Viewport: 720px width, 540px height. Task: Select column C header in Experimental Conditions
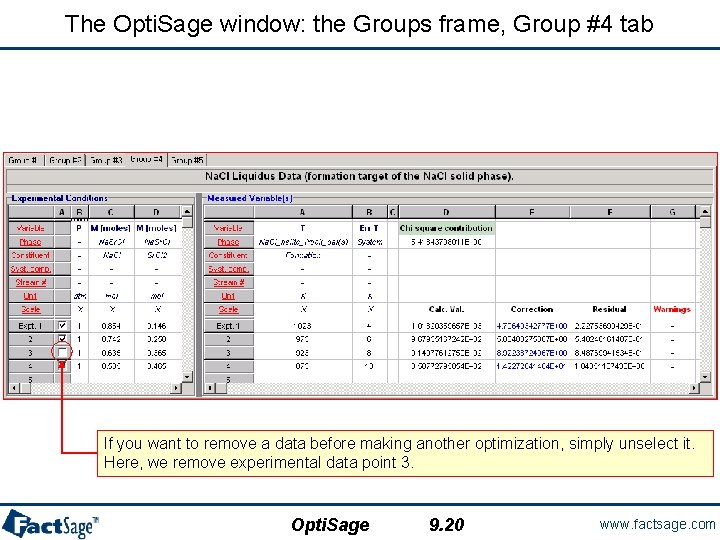(x=111, y=212)
